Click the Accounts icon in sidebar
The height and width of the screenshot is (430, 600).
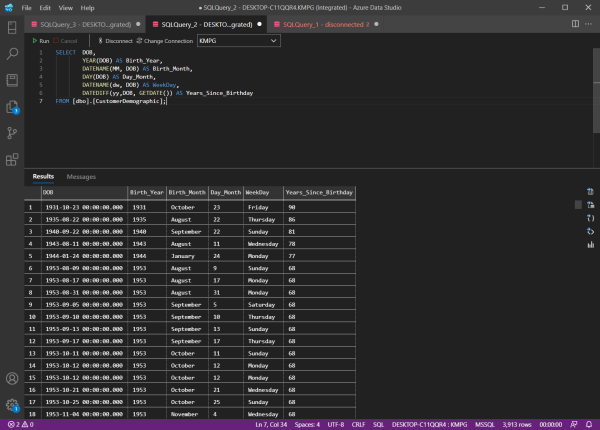point(13,379)
